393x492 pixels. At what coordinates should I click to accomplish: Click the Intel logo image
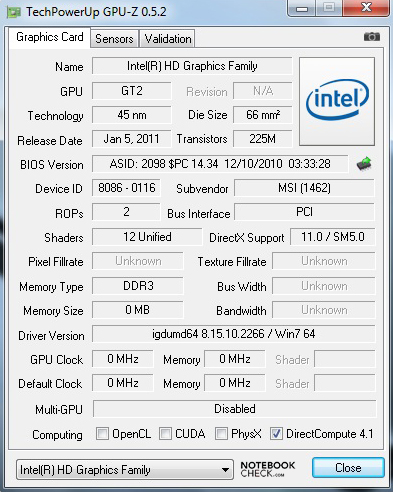pos(337,101)
